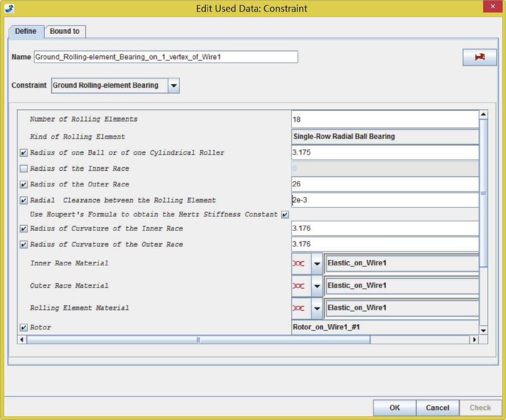Click the Name text field
Image resolution: width=506 pixels, height=420 pixels.
(x=166, y=57)
